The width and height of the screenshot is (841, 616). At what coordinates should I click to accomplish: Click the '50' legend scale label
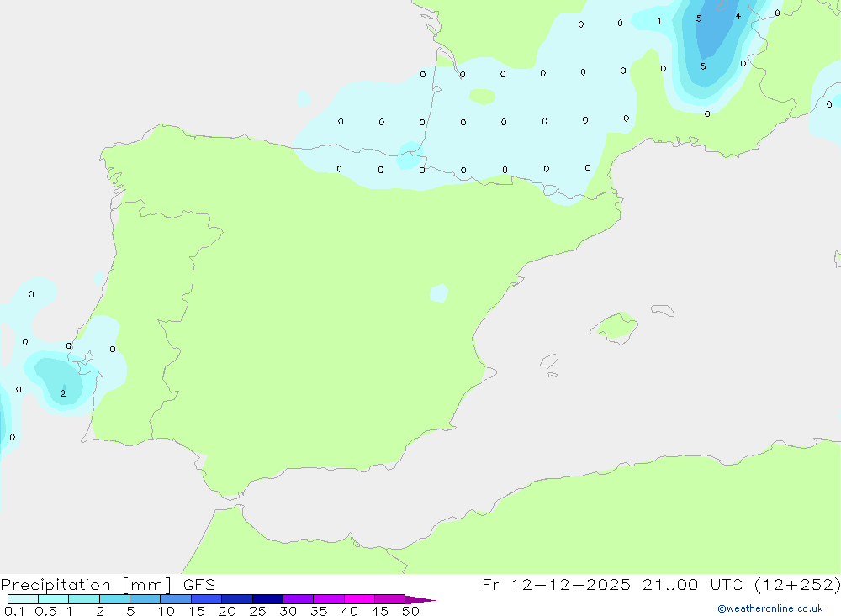point(410,611)
